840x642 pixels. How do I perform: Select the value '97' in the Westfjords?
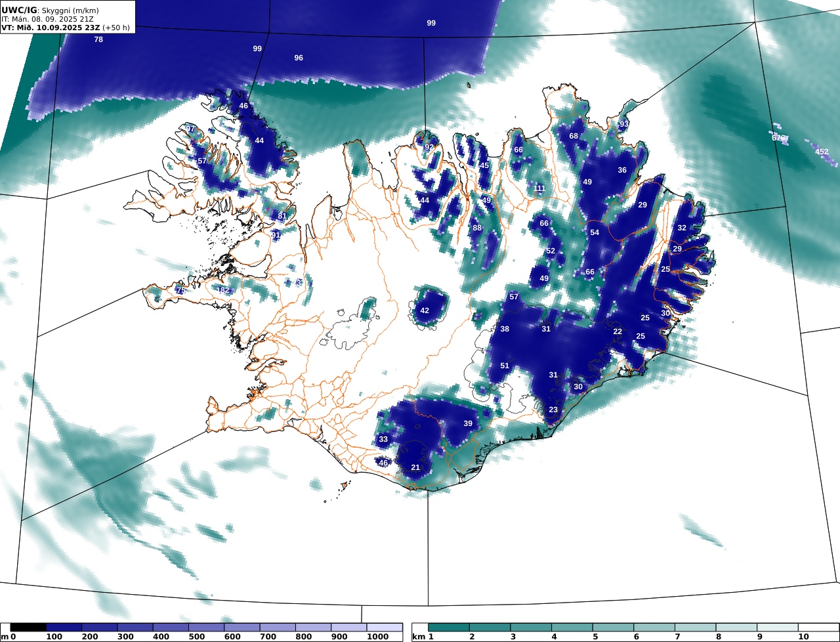point(191,129)
